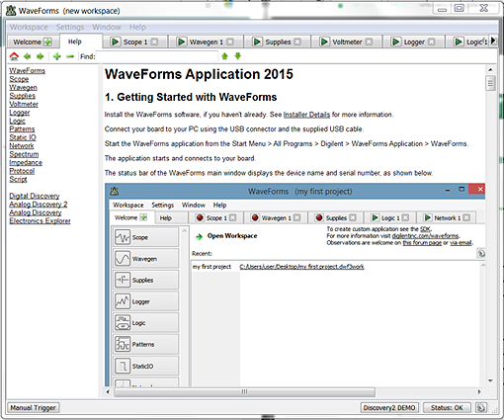Image resolution: width=504 pixels, height=420 pixels.
Task: Close the Logger tab
Action: 432,42
